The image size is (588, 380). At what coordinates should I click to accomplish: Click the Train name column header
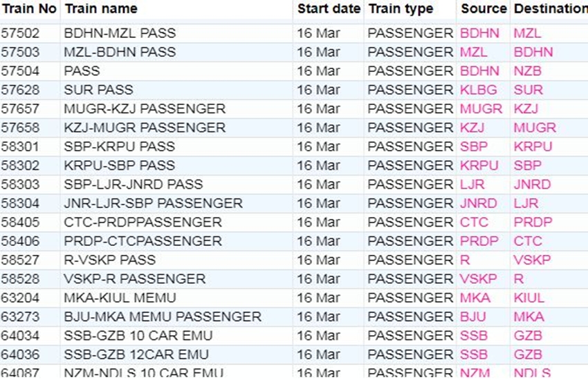point(101,9)
